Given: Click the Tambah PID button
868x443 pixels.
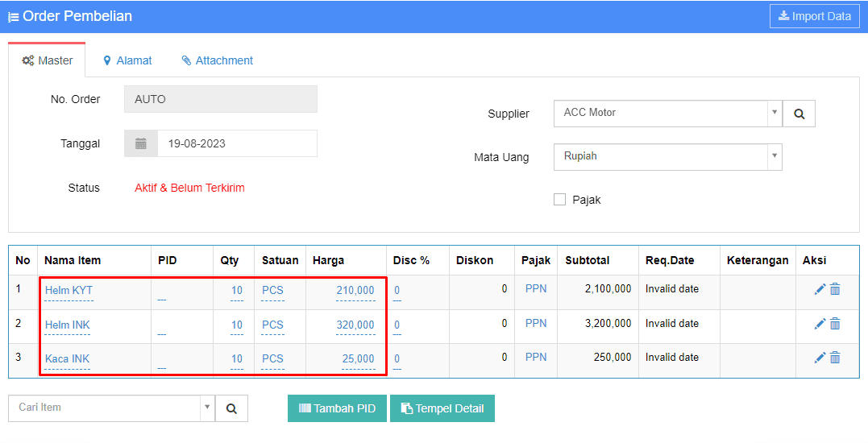Looking at the screenshot, I should click(x=337, y=408).
